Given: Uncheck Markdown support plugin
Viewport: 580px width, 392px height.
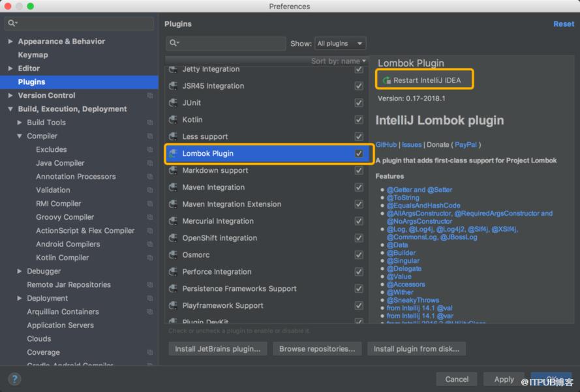Looking at the screenshot, I should click(359, 170).
